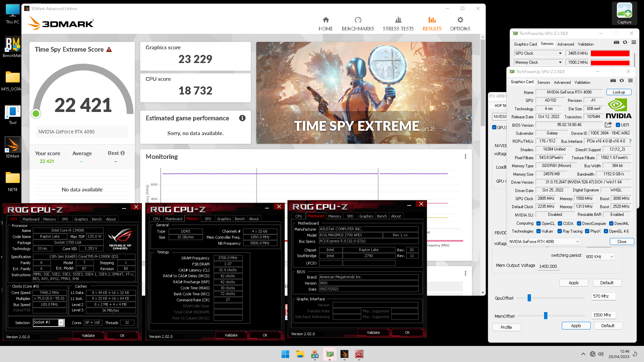This screenshot has width=644, height=362.
Task: Open This PC desktop icon
Action: pyautogui.click(x=12, y=14)
